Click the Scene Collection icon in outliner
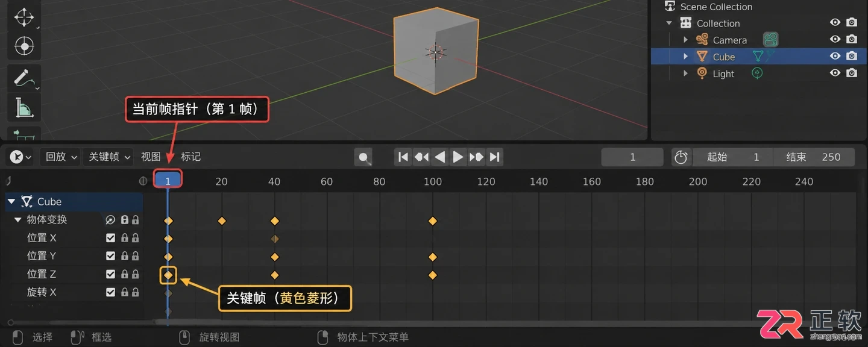868x347 pixels. pos(670,7)
